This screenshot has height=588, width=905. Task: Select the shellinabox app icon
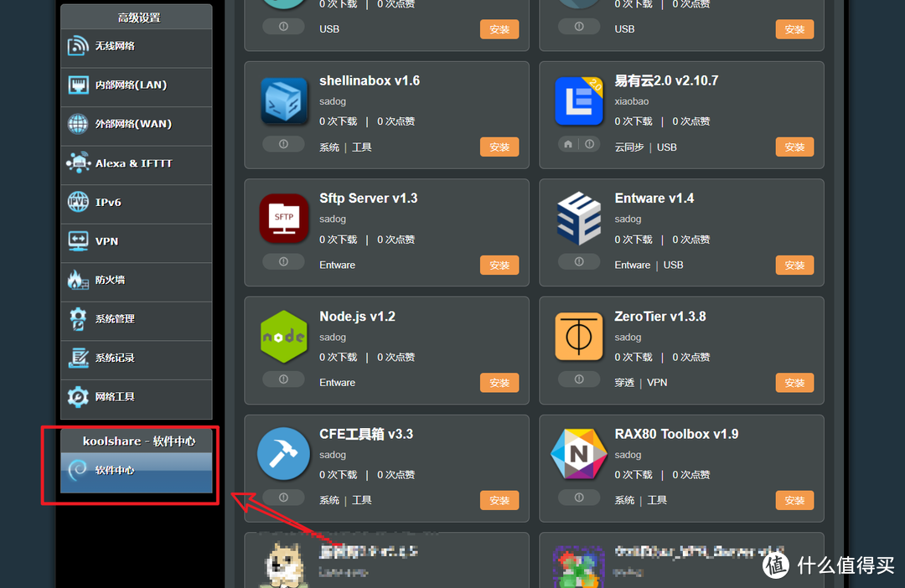(x=284, y=101)
